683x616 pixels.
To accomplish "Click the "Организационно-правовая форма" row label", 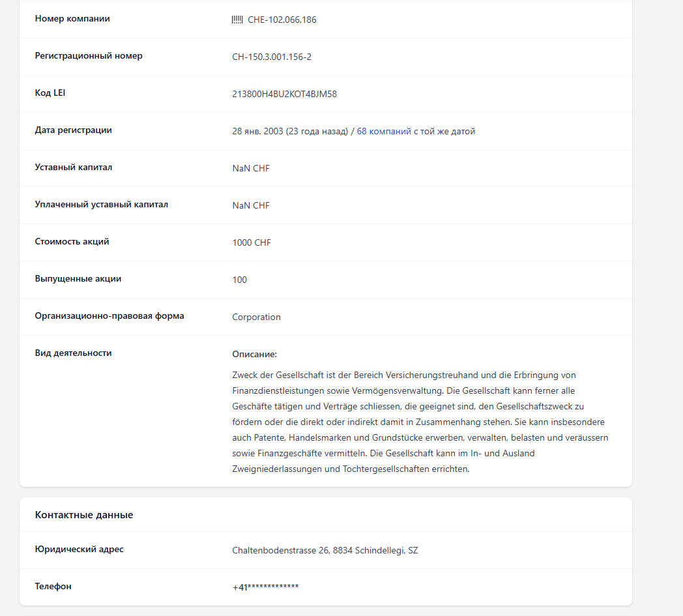I will point(109,315).
